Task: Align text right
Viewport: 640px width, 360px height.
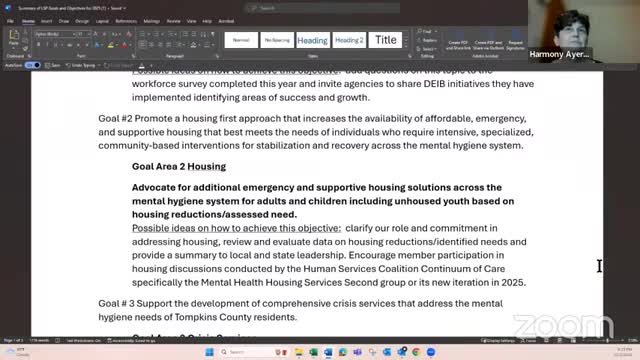Action: [160, 44]
